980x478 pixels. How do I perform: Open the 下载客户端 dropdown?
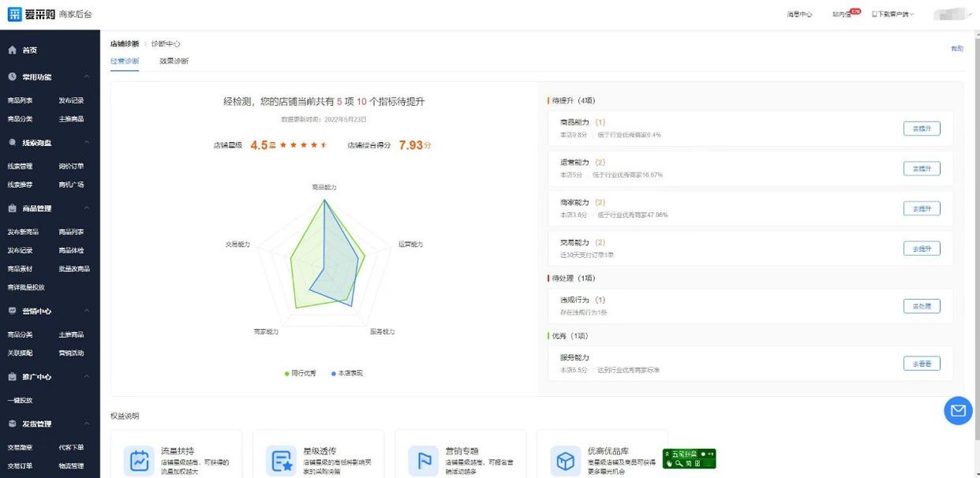click(x=892, y=14)
